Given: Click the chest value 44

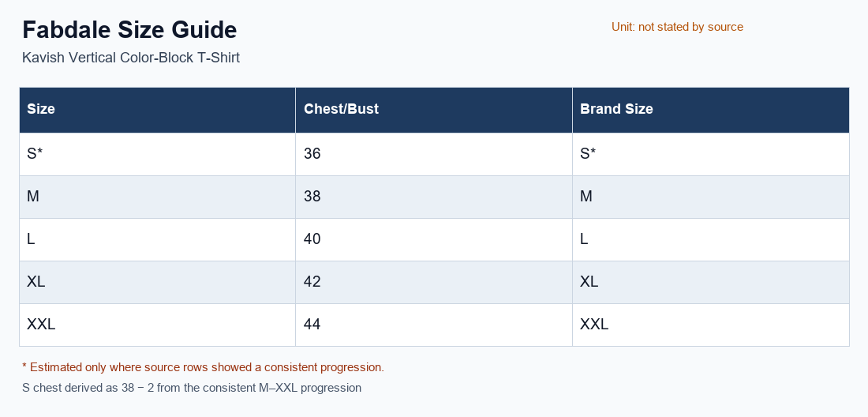Looking at the screenshot, I should pos(434,325).
